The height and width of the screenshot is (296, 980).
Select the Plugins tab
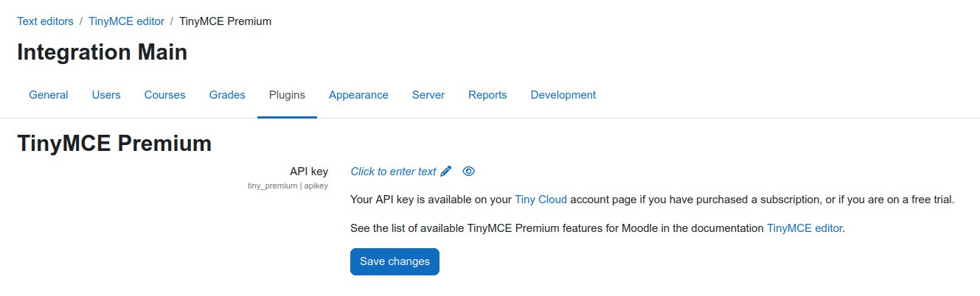click(287, 95)
